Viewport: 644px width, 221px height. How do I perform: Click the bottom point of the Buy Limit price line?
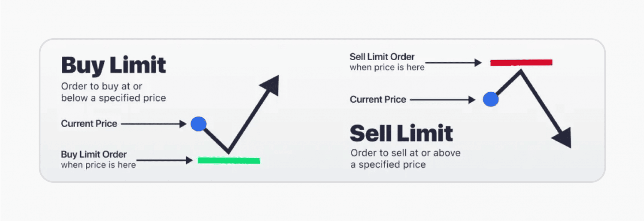pos(228,151)
